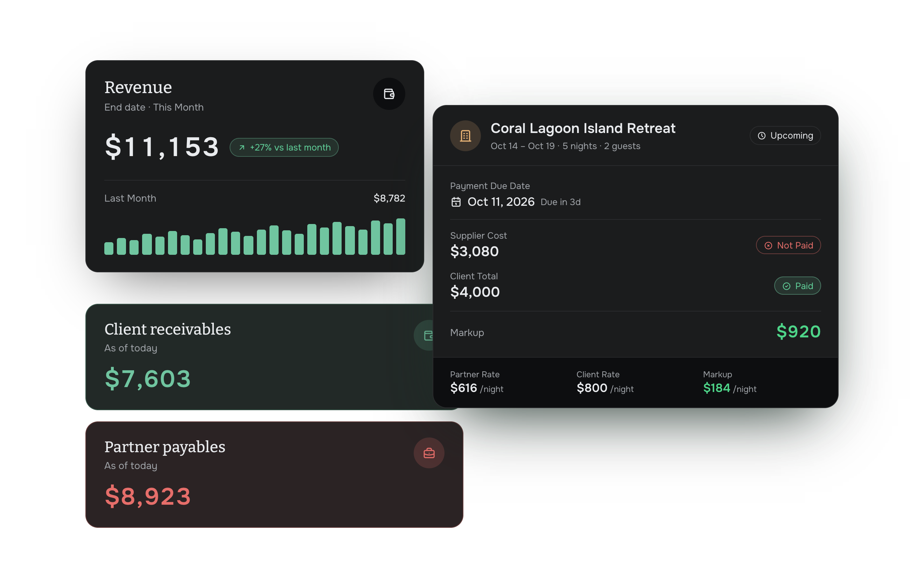
Task: Click the Paid client status badge
Action: point(797,286)
